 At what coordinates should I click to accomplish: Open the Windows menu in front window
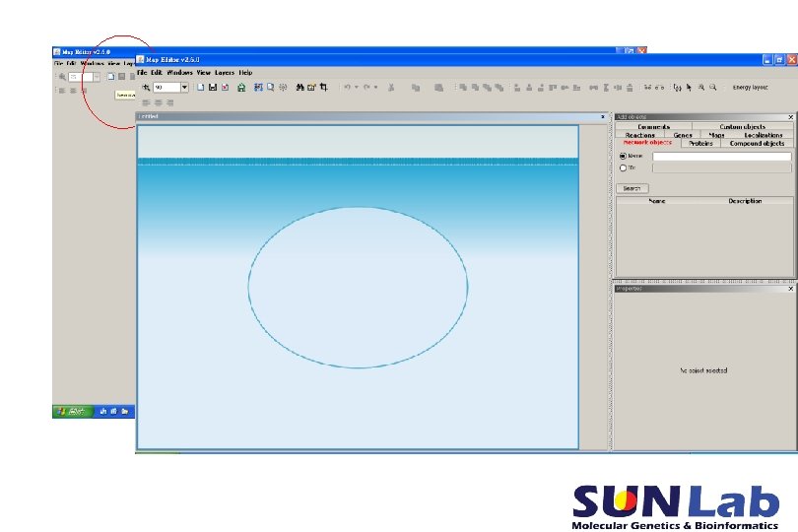(x=179, y=73)
